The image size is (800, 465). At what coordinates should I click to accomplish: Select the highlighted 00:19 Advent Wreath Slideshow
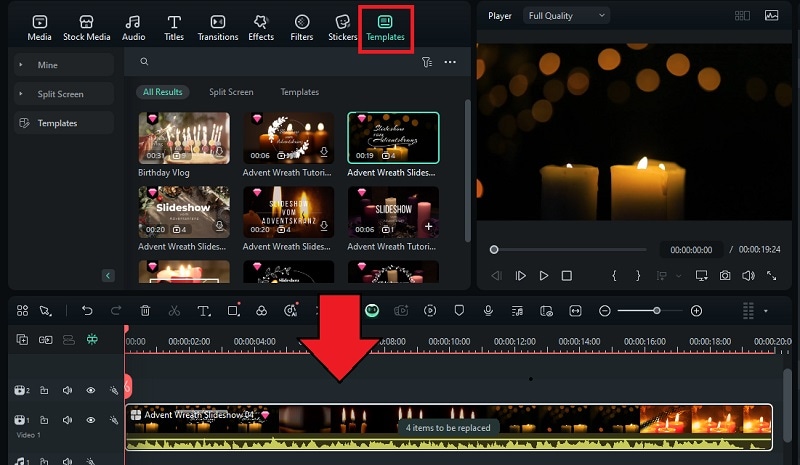point(393,138)
